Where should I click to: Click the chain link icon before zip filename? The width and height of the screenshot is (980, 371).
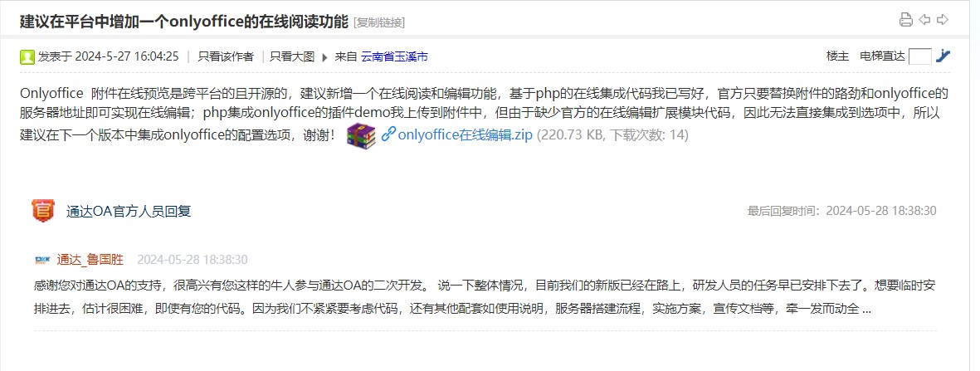point(388,134)
